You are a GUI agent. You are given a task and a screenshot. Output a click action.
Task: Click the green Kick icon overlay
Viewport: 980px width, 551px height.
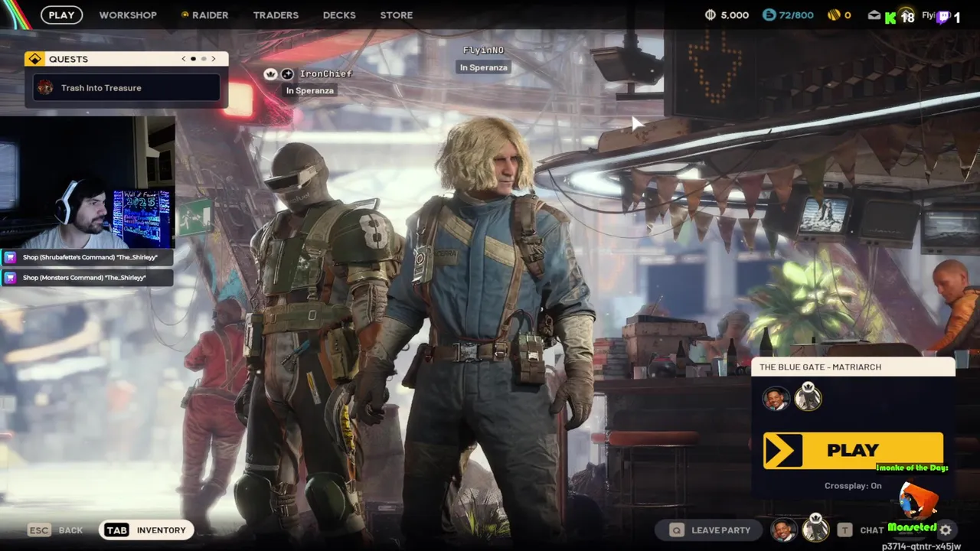(890, 18)
